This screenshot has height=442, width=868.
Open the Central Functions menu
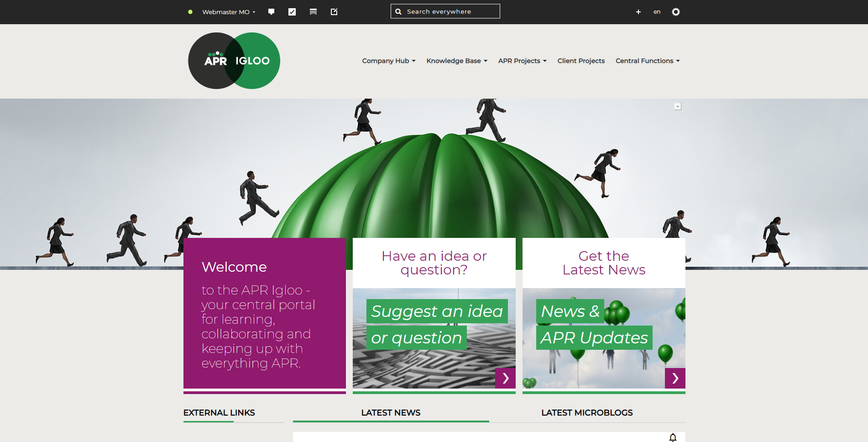click(x=647, y=61)
